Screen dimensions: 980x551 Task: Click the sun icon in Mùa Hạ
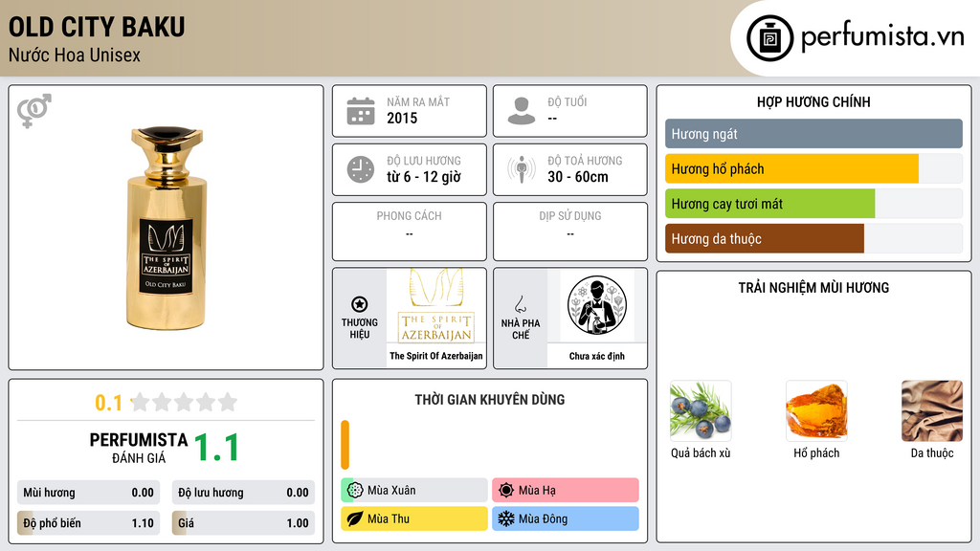click(x=506, y=491)
